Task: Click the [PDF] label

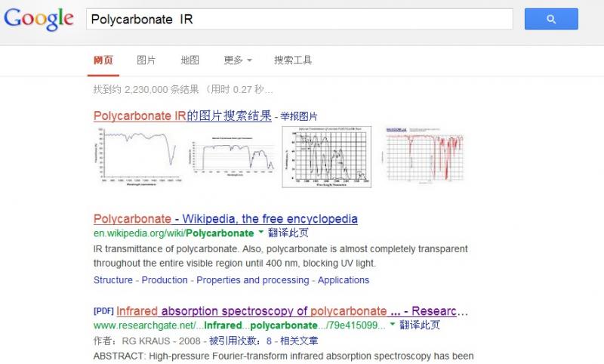Action: point(103,311)
